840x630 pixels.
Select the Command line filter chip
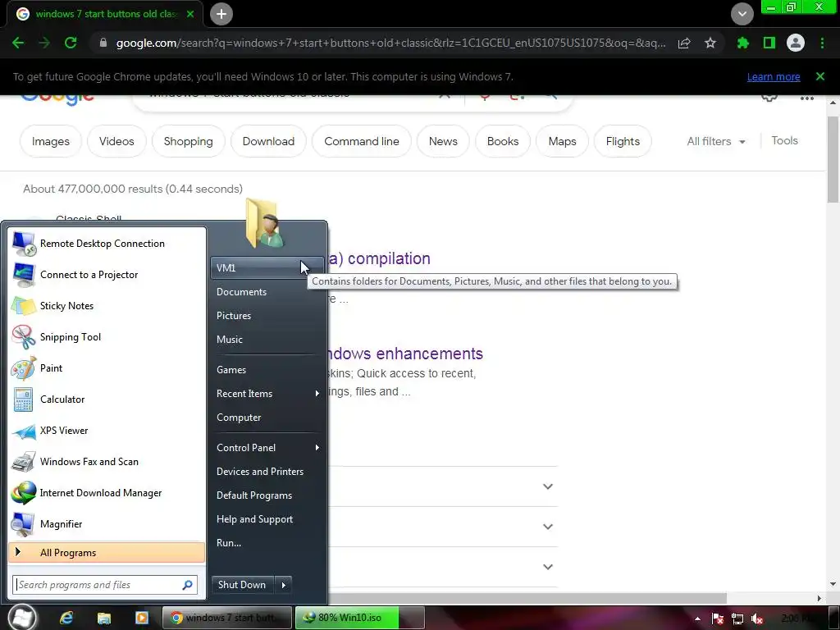coord(362,141)
